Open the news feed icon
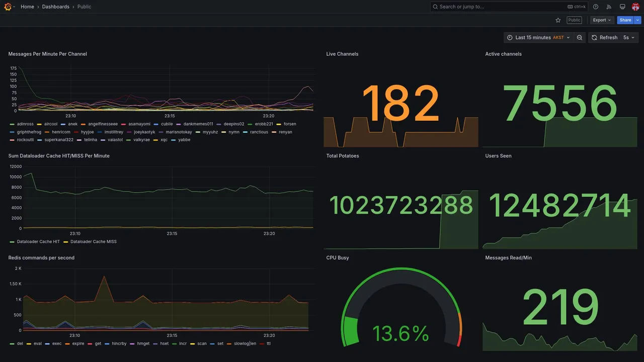Image resolution: width=644 pixels, height=362 pixels. coord(609,7)
